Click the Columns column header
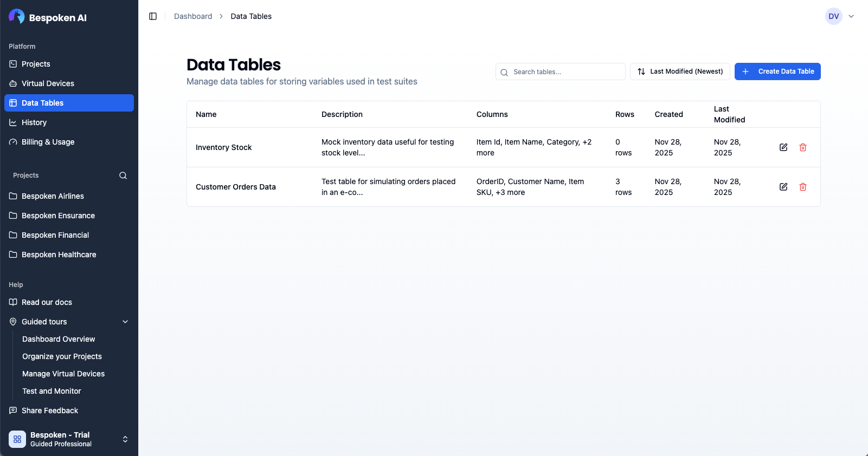The image size is (868, 456). (x=492, y=114)
